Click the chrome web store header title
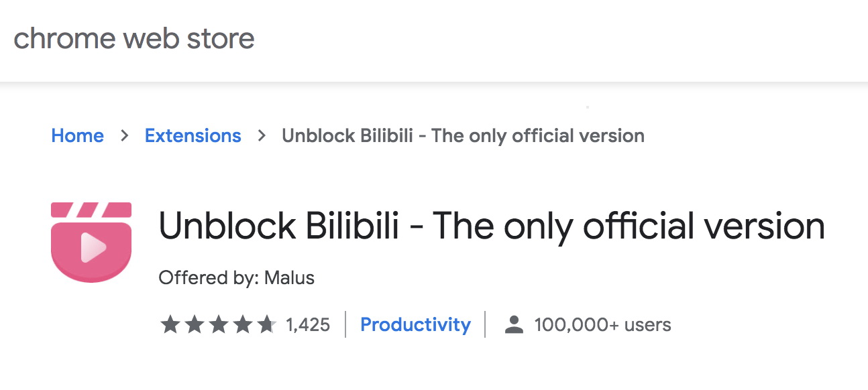Viewport: 868px width, 390px height. (134, 38)
